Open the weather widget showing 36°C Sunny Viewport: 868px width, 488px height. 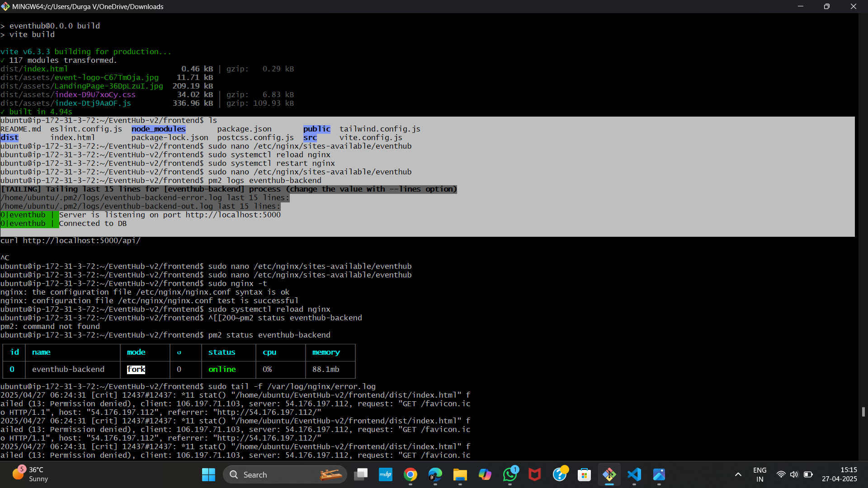tap(31, 474)
